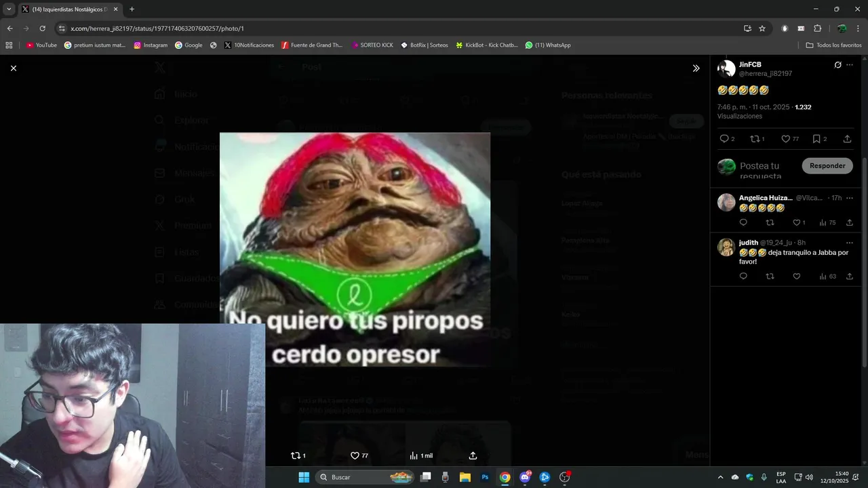Viewport: 868px width, 488px height.
Task: Reply to judith's comment
Action: coord(743,276)
